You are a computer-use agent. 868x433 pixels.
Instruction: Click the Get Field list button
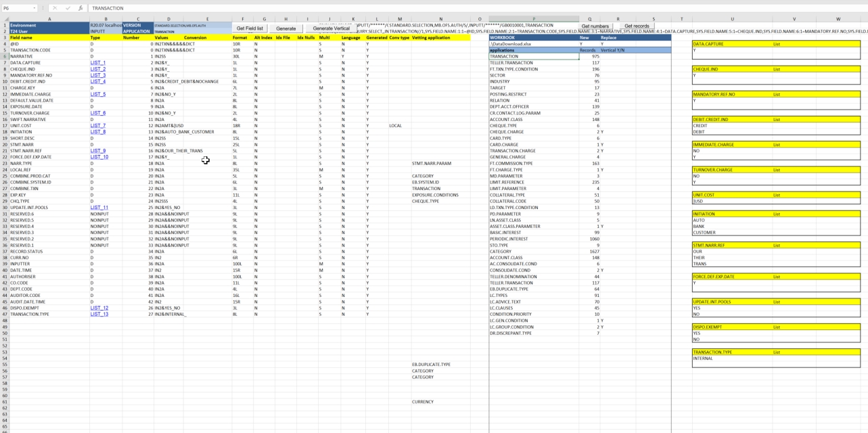[x=250, y=28]
